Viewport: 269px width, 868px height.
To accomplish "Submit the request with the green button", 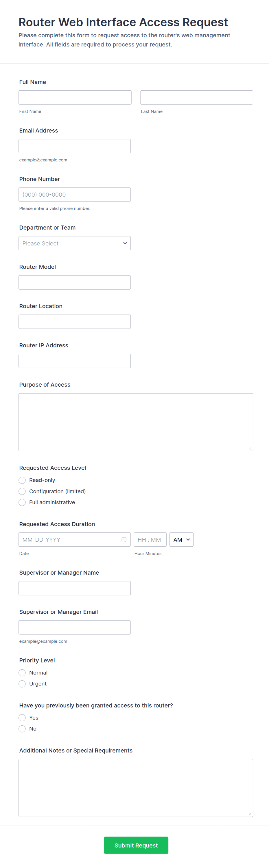I will tap(136, 845).
